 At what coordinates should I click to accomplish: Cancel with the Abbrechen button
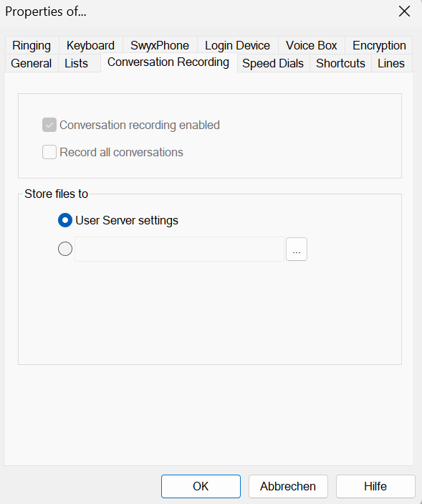click(288, 486)
